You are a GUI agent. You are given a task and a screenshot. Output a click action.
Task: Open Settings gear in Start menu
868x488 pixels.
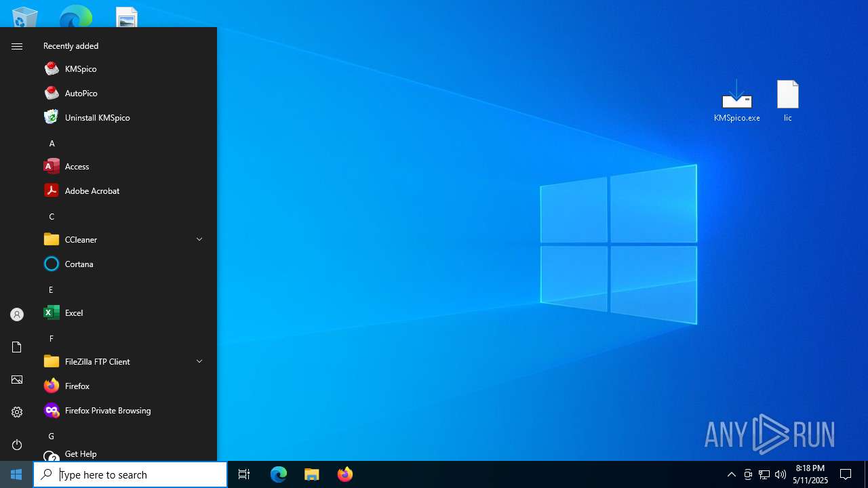(x=17, y=412)
